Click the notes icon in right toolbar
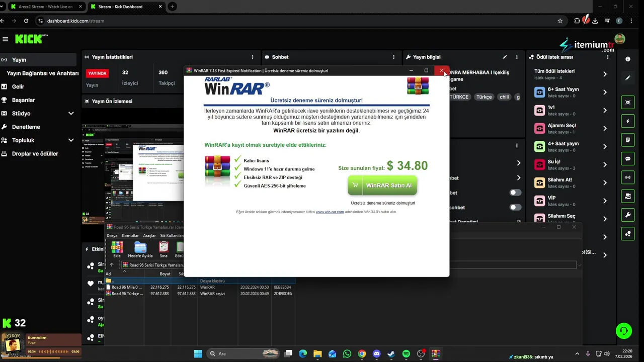 click(628, 140)
